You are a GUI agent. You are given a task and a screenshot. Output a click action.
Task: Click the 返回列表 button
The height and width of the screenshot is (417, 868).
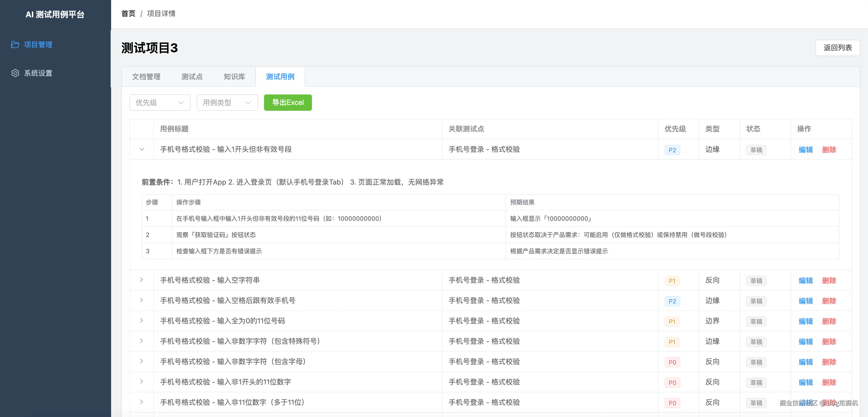(x=837, y=48)
